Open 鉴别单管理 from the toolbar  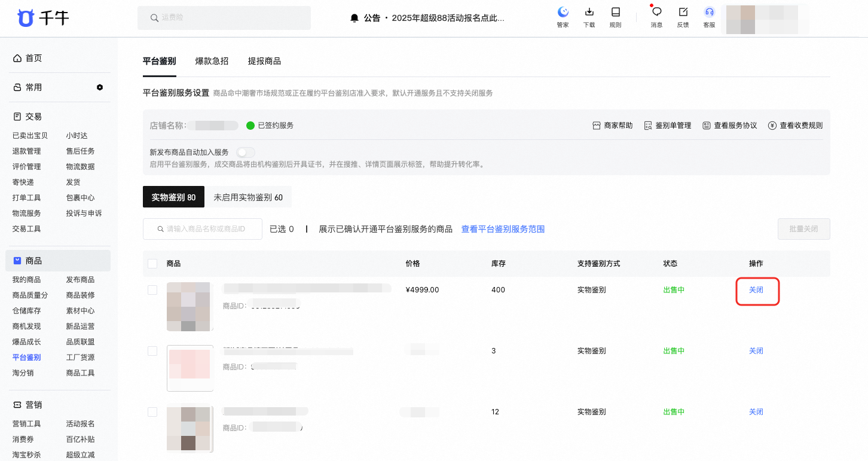[x=667, y=126]
